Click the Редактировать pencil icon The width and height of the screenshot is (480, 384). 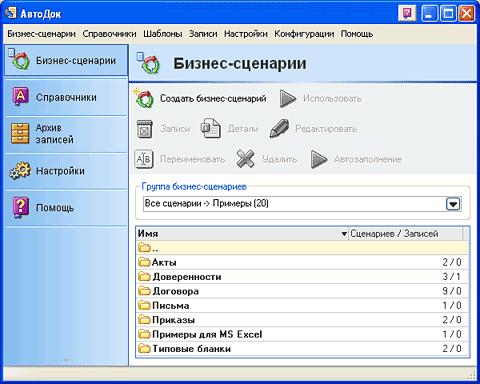279,128
